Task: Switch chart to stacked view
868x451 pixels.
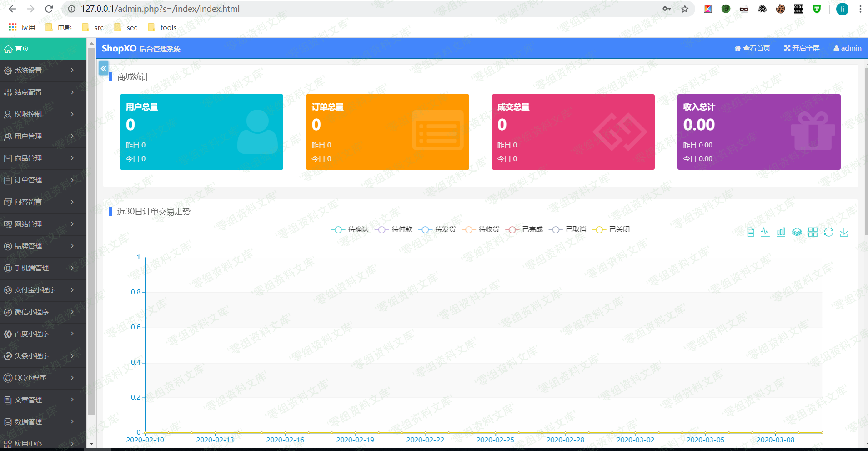Action: point(797,232)
